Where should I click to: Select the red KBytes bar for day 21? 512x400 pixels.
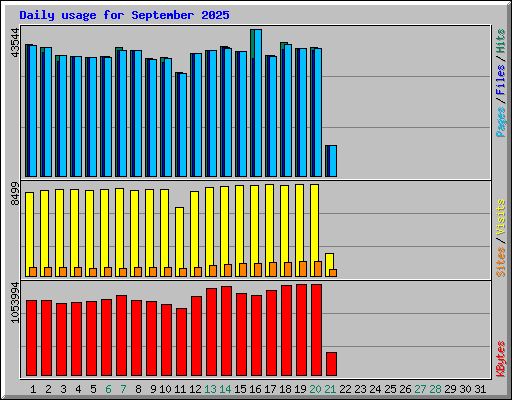(x=332, y=364)
